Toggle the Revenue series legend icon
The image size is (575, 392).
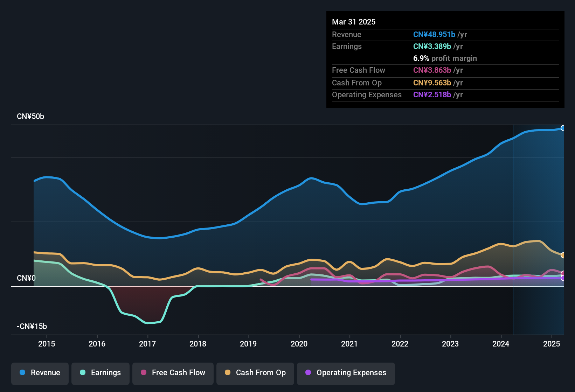pyautogui.click(x=22, y=373)
